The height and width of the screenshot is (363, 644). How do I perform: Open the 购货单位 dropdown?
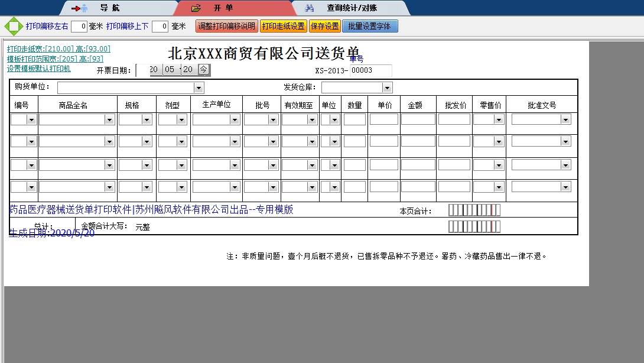[198, 87]
